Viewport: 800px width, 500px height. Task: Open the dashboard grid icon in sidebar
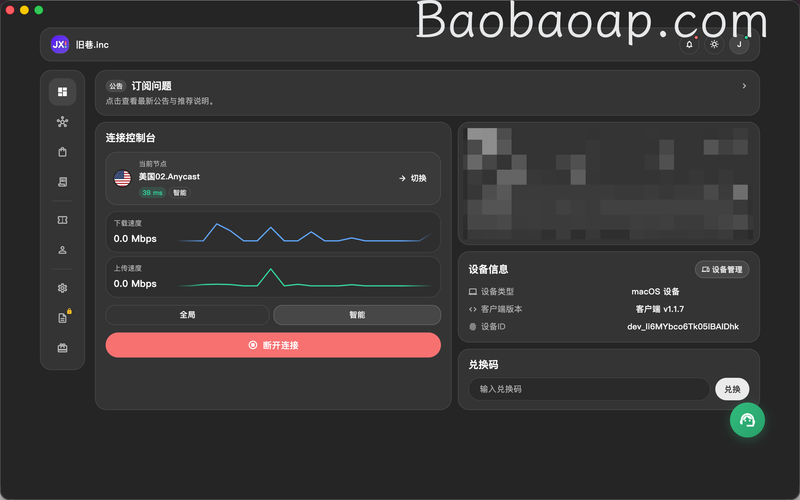click(x=62, y=92)
